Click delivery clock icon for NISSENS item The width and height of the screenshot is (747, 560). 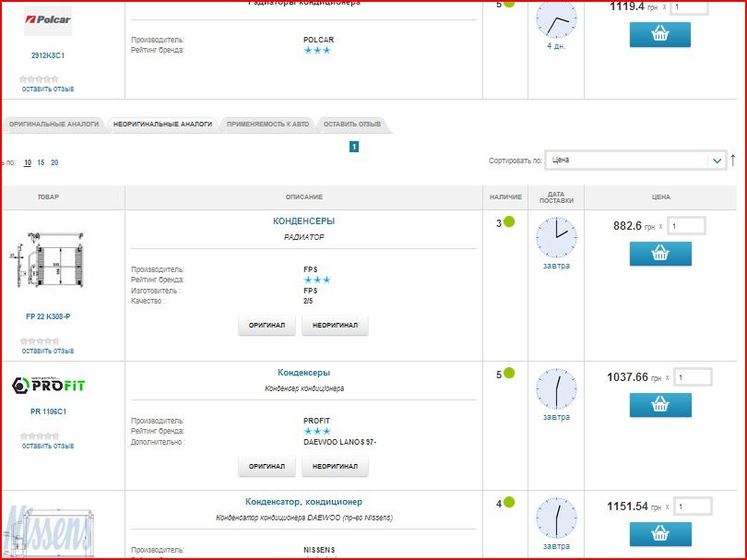(x=556, y=518)
